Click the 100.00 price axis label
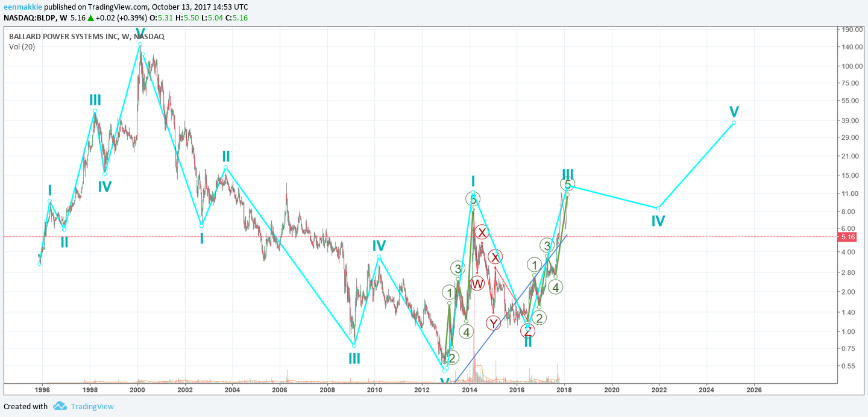The height and width of the screenshot is (417, 868). point(852,66)
